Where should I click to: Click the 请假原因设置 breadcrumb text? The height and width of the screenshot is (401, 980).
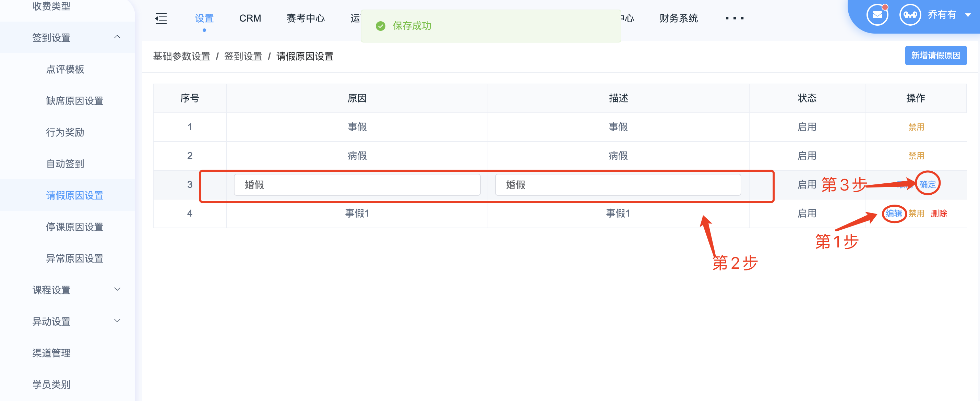pos(305,56)
